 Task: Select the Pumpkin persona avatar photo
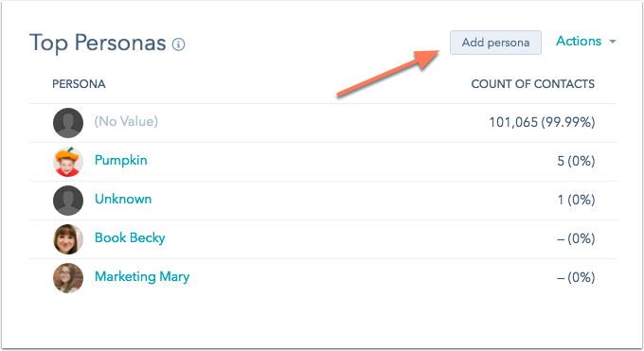click(x=68, y=162)
